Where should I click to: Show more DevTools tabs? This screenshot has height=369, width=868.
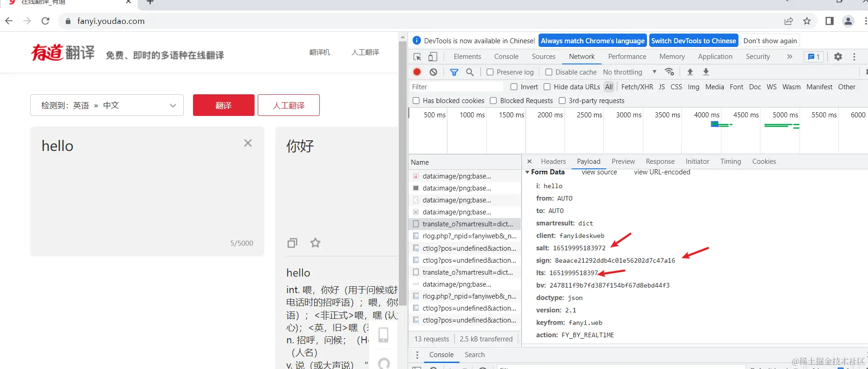[x=789, y=57]
